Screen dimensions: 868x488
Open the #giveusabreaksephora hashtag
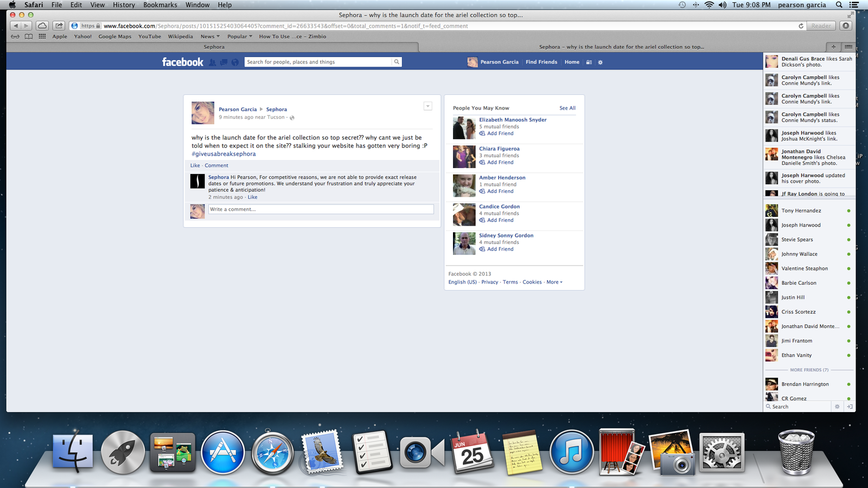[x=224, y=154]
